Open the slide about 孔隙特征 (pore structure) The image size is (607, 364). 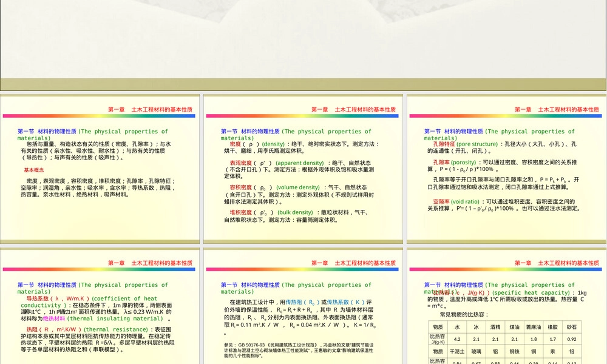506,169
